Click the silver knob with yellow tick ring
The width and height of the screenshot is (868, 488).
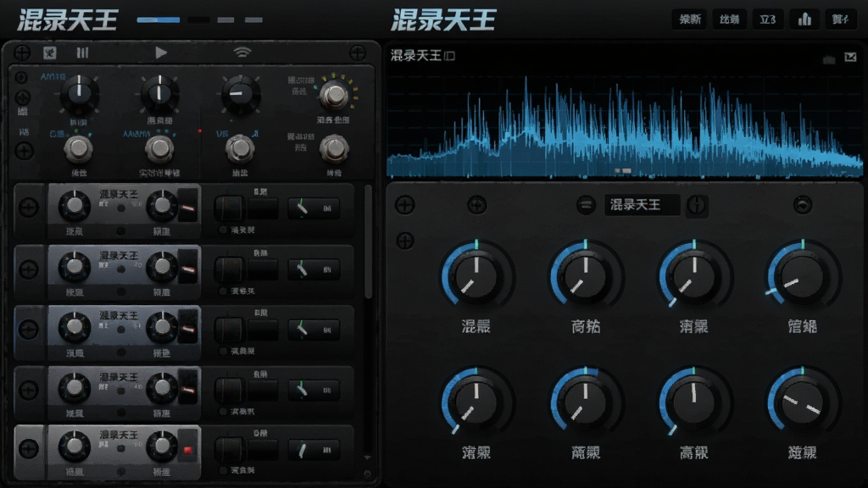click(334, 95)
